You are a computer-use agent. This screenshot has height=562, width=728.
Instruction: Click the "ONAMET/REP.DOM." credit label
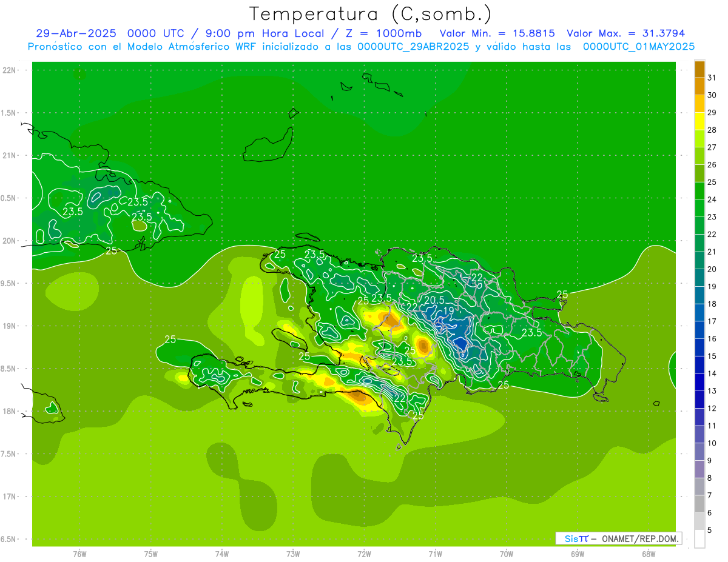(640, 538)
